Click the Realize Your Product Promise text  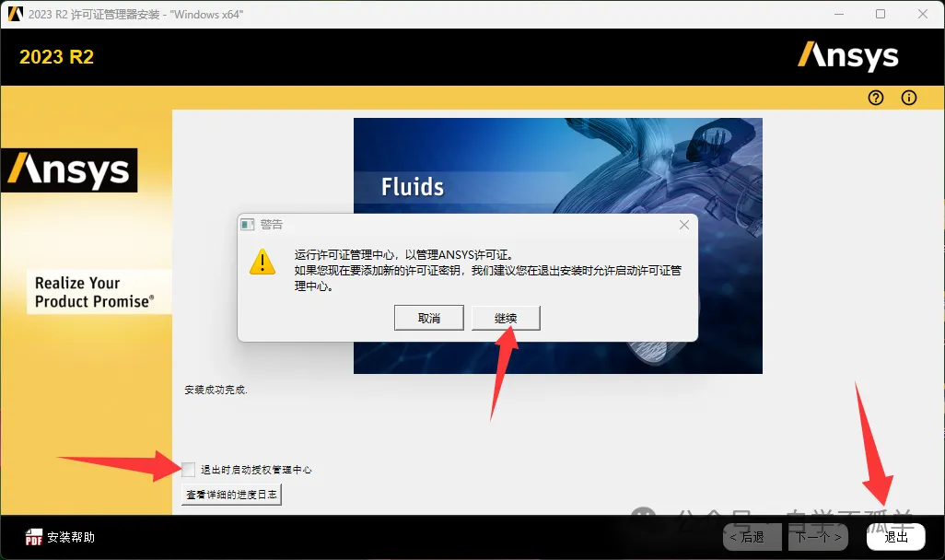[x=95, y=292]
